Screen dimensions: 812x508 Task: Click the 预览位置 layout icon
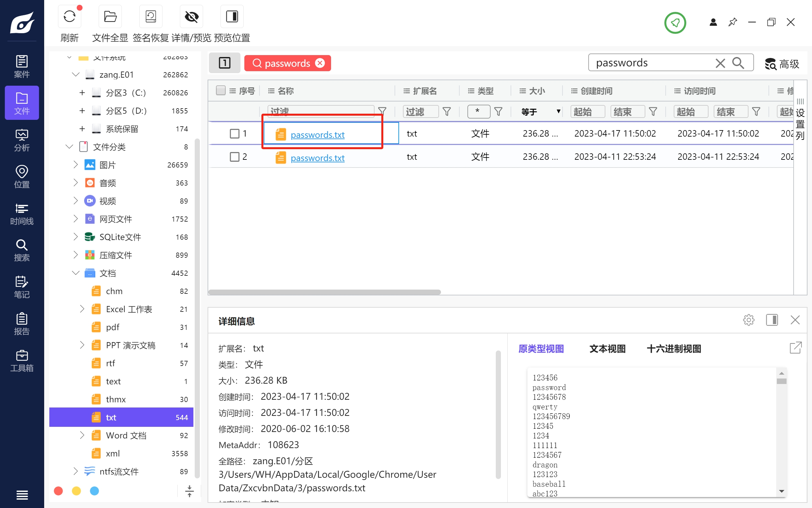(x=232, y=16)
